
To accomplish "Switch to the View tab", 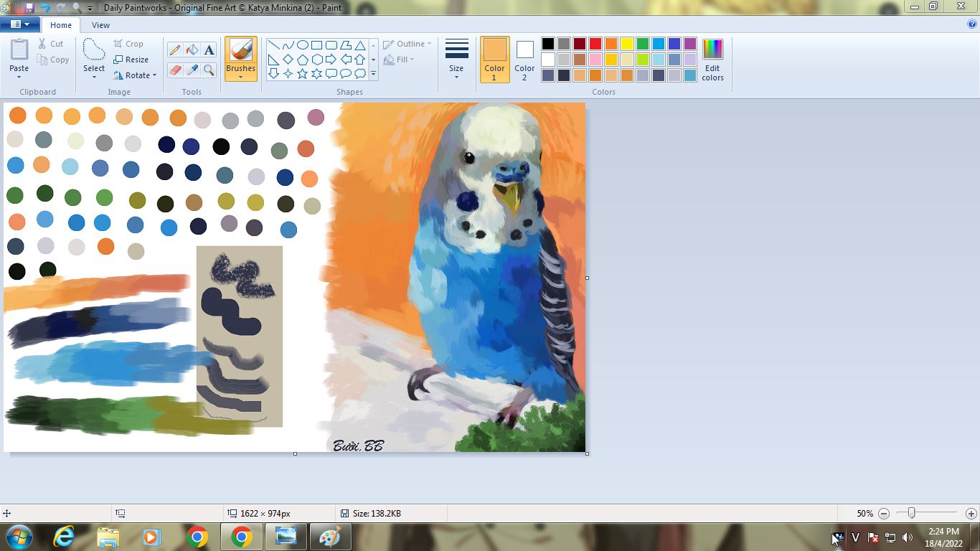I will point(100,25).
